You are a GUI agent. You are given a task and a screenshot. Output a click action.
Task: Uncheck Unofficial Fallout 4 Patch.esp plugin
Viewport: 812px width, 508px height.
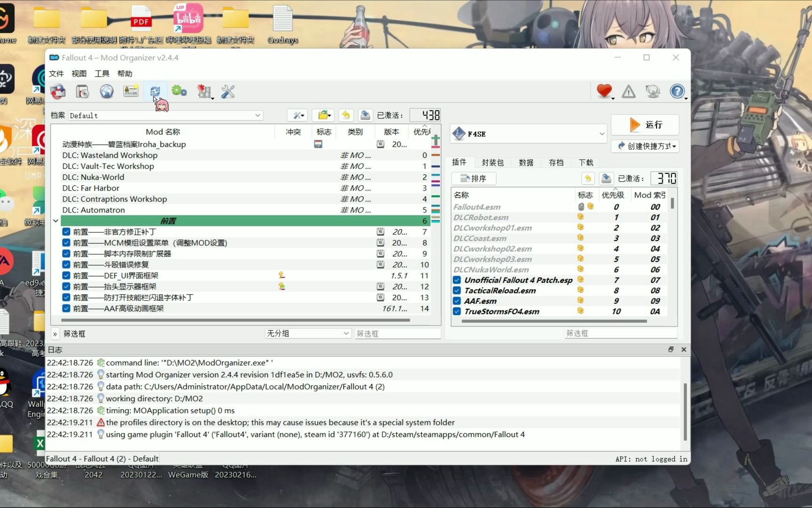click(x=456, y=280)
